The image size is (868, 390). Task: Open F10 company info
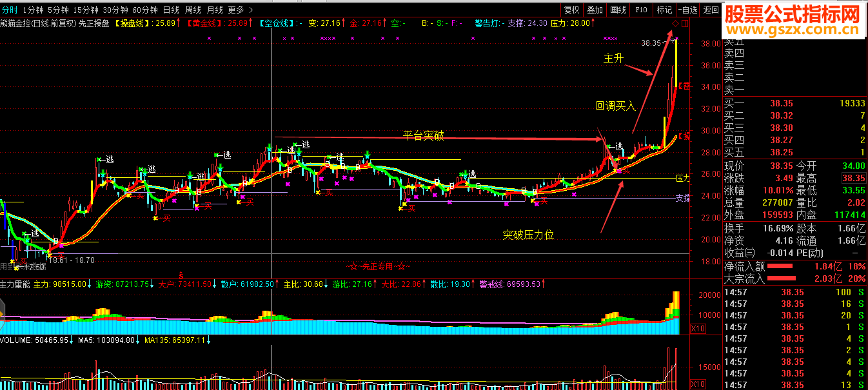click(x=641, y=10)
